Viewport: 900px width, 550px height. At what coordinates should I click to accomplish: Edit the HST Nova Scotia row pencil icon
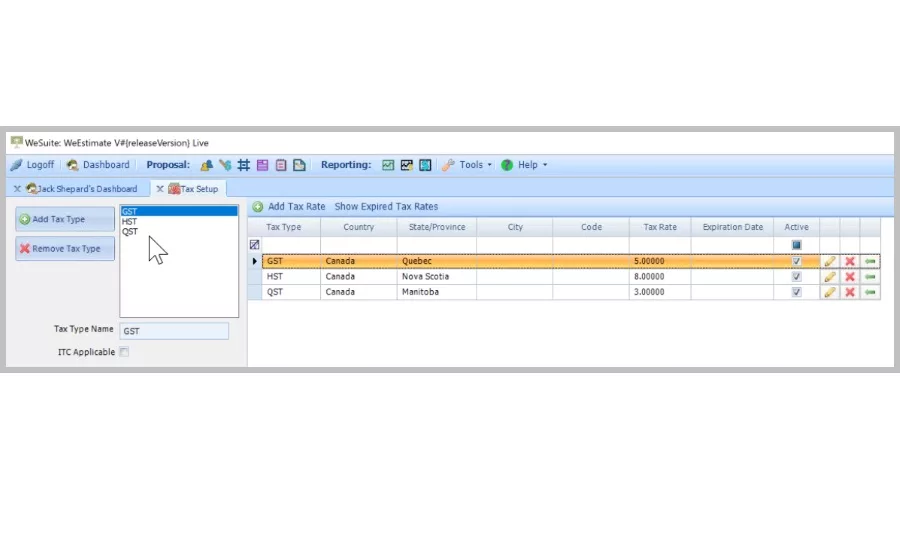(x=830, y=277)
